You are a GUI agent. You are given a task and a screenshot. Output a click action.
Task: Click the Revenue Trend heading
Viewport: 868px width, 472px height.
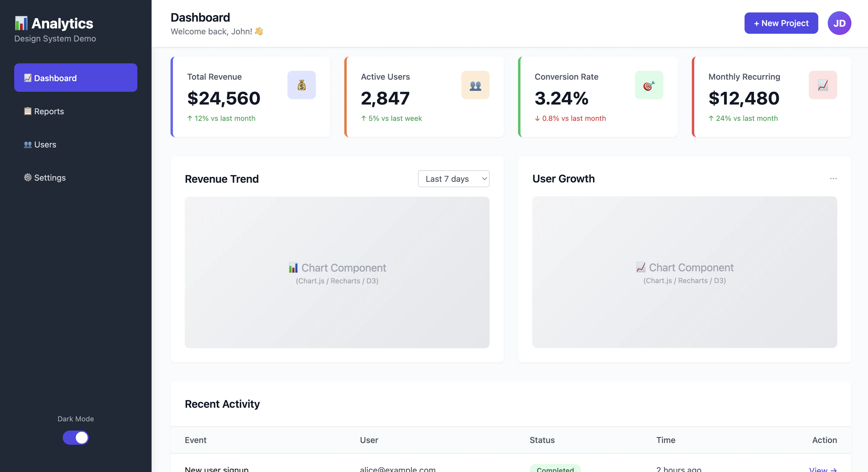point(222,179)
